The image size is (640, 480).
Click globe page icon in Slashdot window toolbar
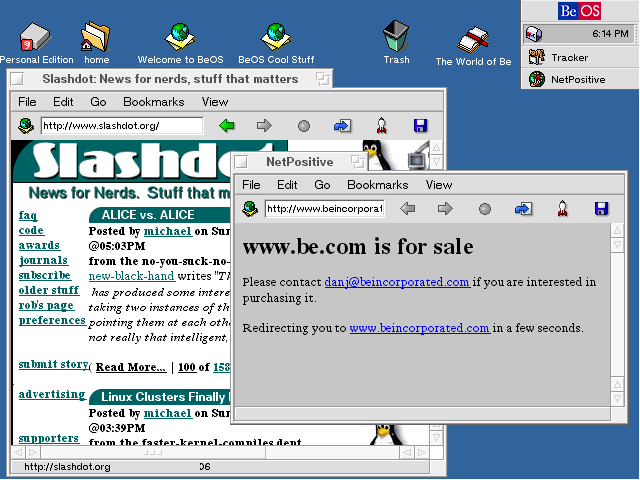(x=26, y=125)
